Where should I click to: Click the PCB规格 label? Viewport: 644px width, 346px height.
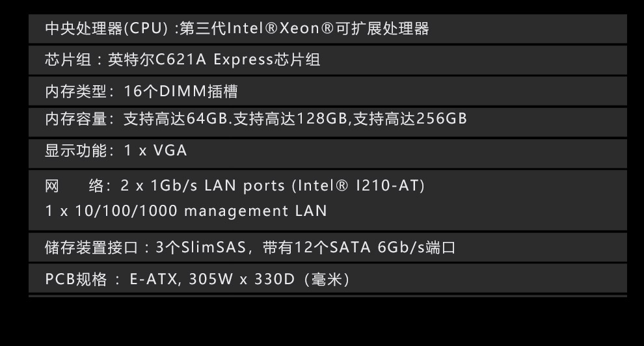(x=76, y=280)
